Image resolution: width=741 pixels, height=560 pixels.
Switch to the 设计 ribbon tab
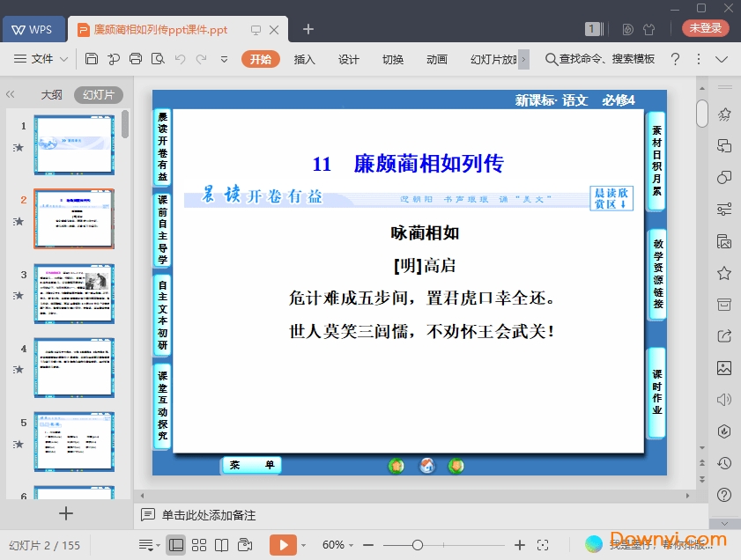(x=348, y=58)
